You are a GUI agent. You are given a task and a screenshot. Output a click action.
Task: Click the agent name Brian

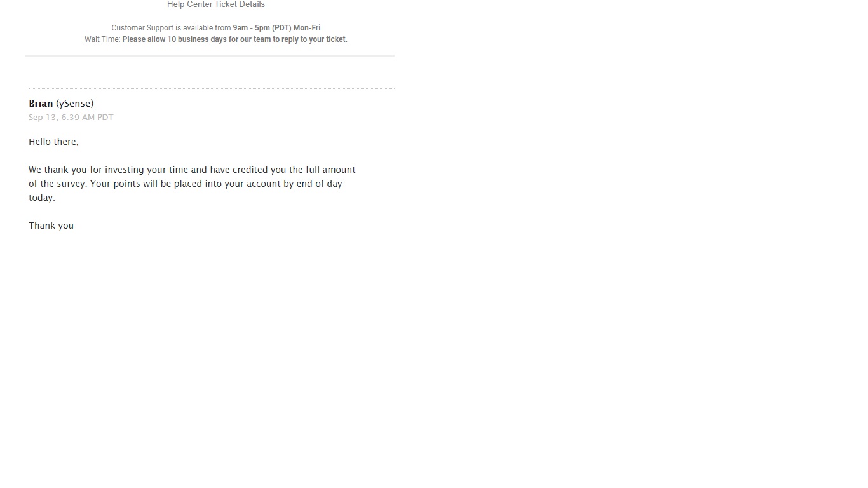[x=41, y=104]
